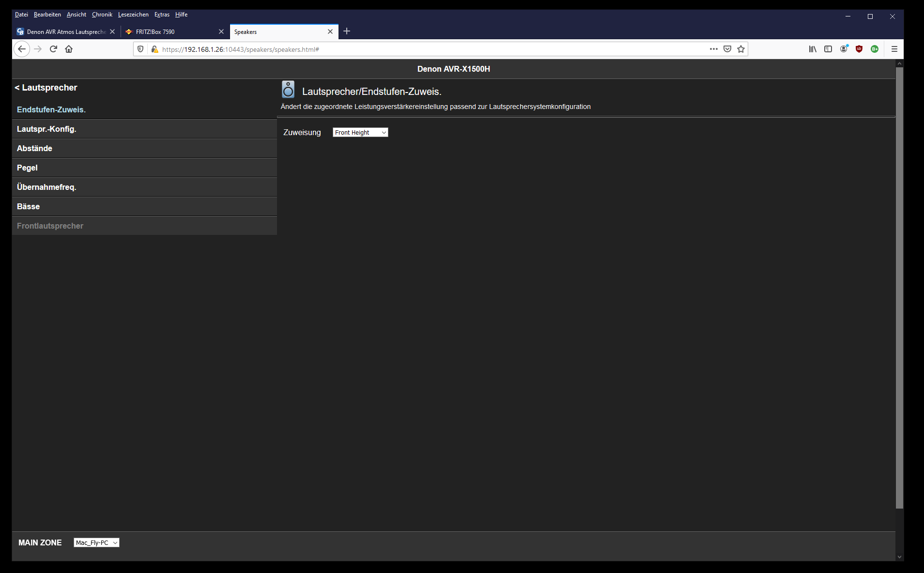Image resolution: width=924 pixels, height=573 pixels.
Task: Open the browser home page
Action: (x=69, y=49)
